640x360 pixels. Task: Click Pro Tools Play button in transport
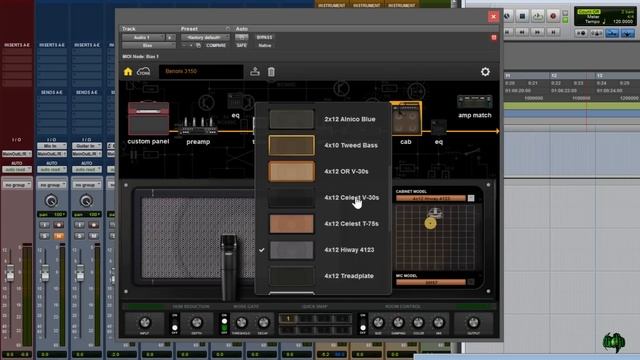tap(538, 16)
